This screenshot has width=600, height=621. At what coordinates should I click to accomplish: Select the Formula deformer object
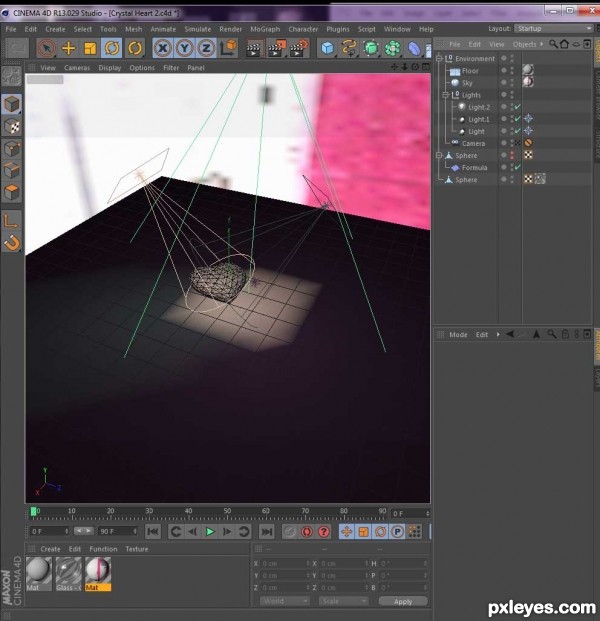coord(474,168)
